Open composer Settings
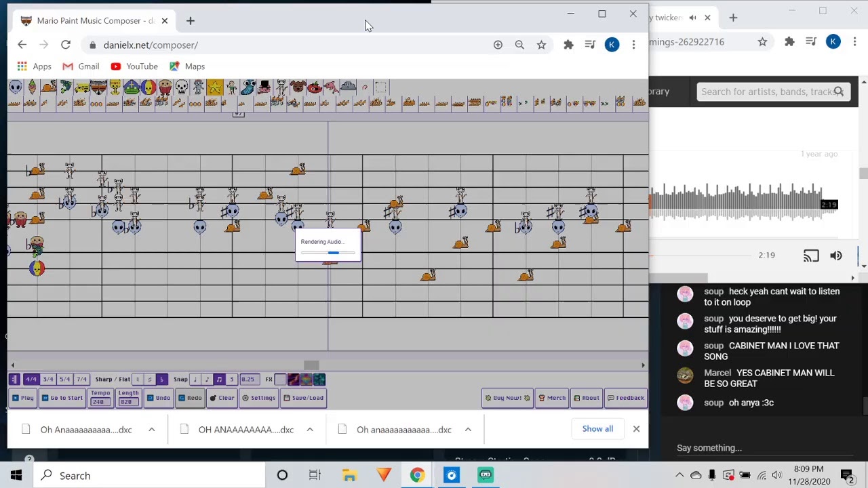This screenshot has width=868, height=488. coord(259,398)
